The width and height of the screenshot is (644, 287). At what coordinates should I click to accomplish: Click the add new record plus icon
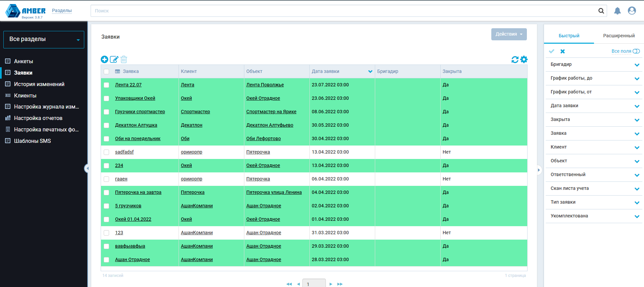pos(104,59)
